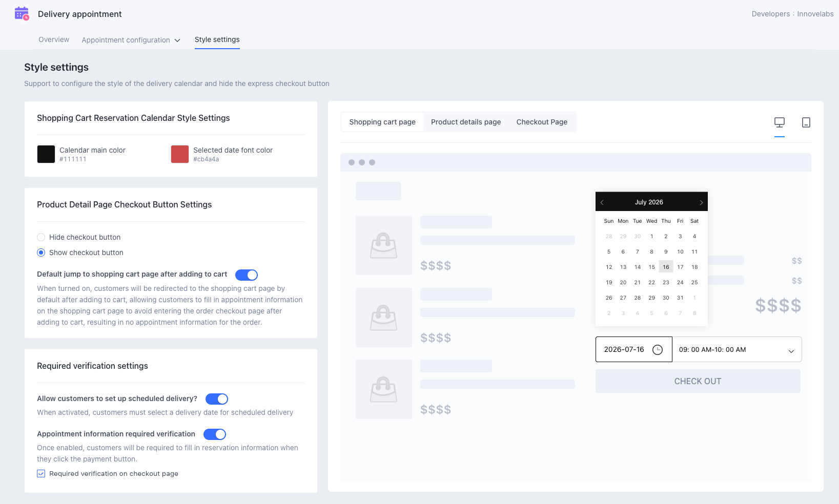Switch preview to Product details page

(466, 122)
